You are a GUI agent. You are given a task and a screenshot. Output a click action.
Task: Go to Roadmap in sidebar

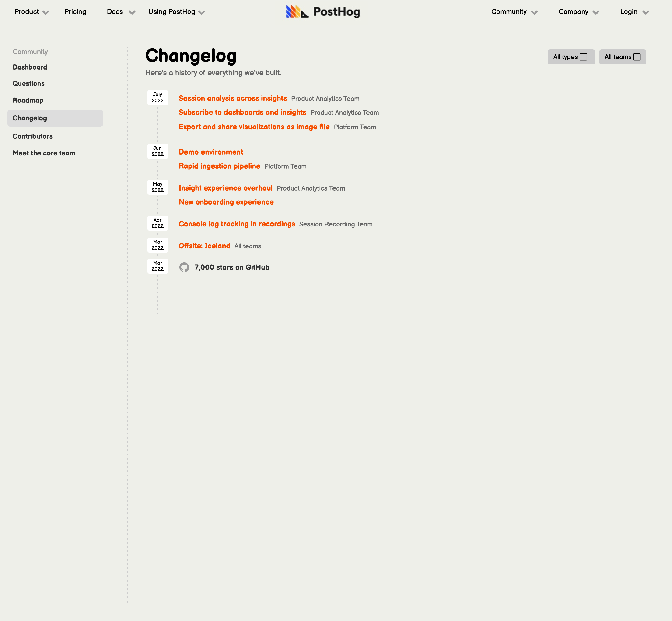pyautogui.click(x=28, y=100)
